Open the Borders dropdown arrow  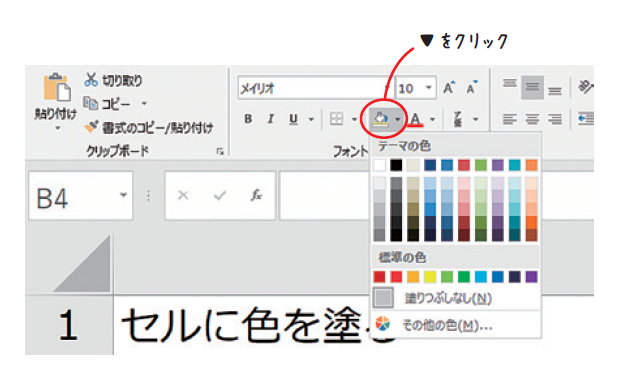tap(354, 119)
